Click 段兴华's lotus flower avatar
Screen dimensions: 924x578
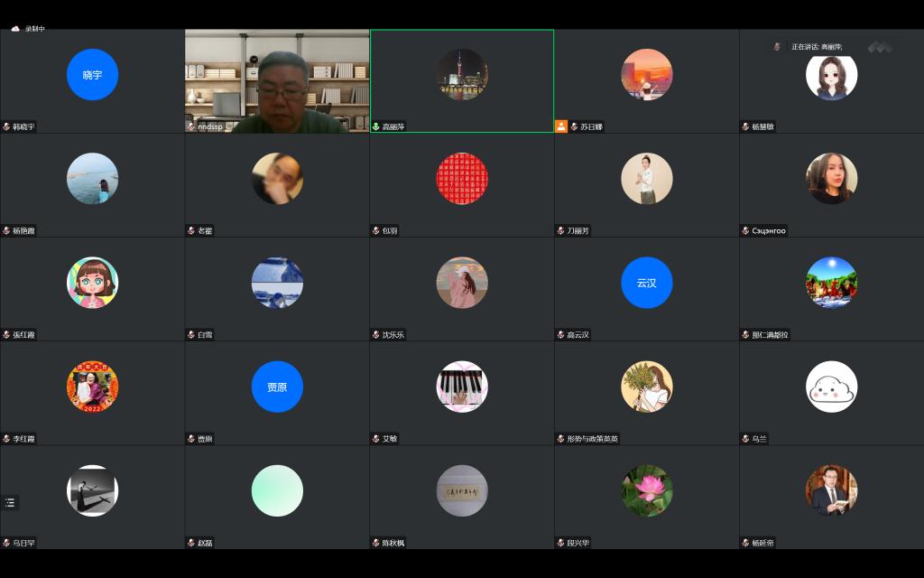pos(647,490)
